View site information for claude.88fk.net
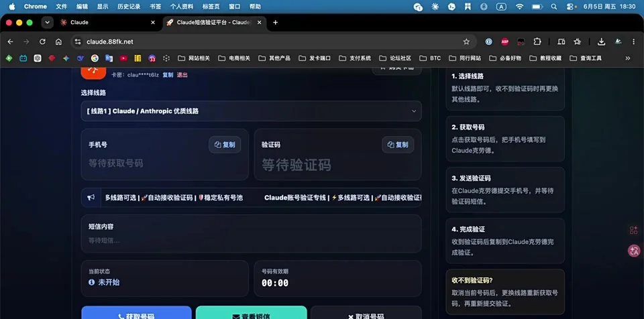Screen dimensions: 644x319 [x=78, y=42]
